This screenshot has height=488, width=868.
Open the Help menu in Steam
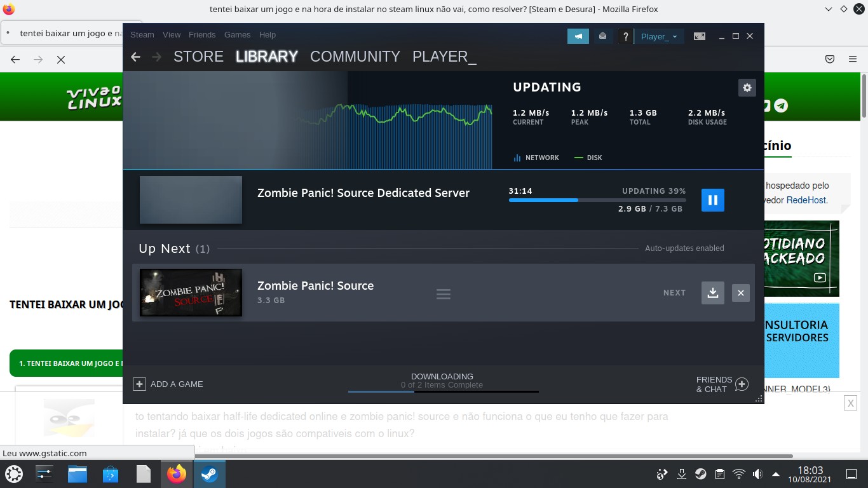[268, 34]
